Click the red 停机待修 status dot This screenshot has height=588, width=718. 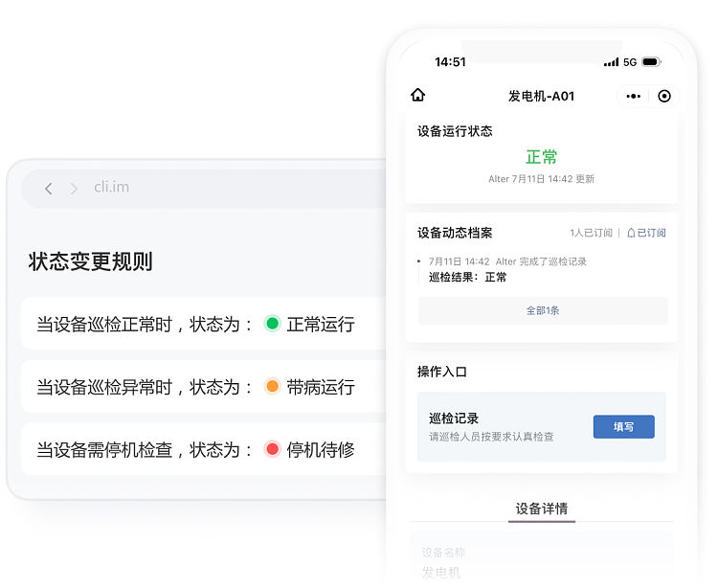[272, 449]
